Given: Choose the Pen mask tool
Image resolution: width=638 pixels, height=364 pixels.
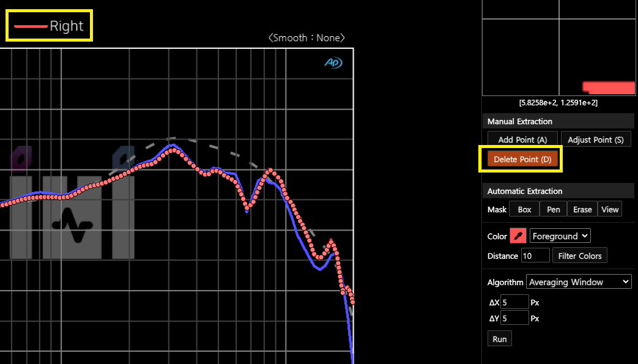Looking at the screenshot, I should 554,209.
